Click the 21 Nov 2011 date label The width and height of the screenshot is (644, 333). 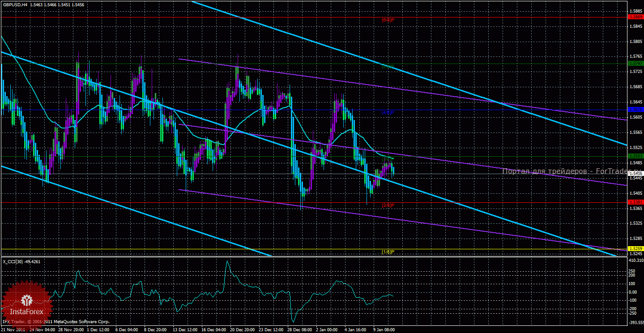click(13, 330)
